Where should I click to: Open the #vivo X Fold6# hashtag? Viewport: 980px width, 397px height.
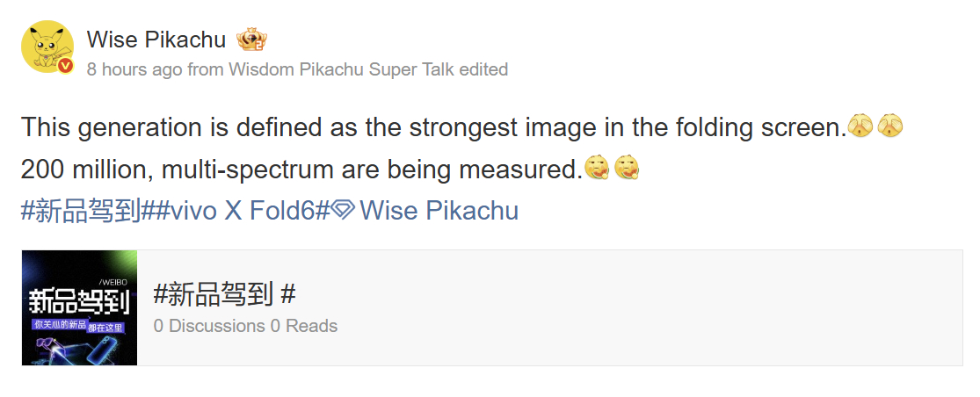(236, 211)
